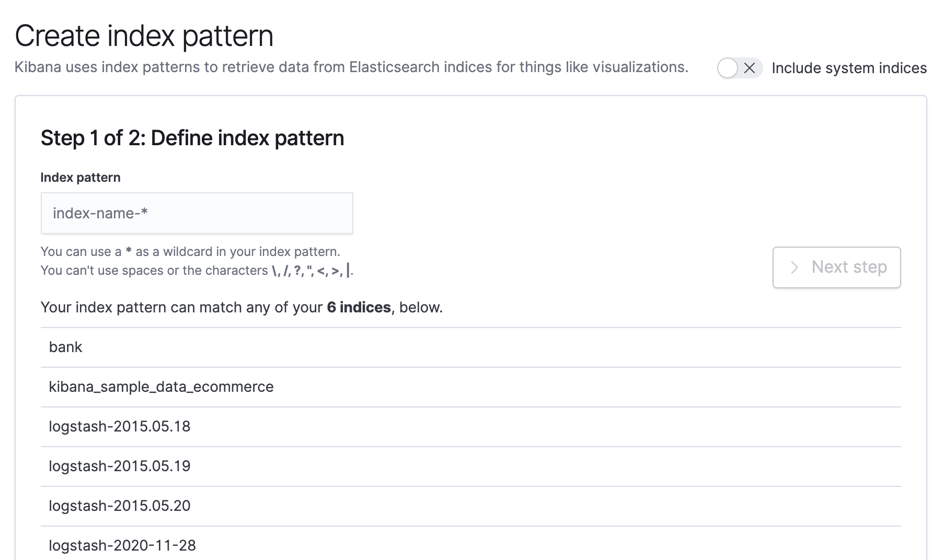Click the chevron arrow icon in Next step
Screen dimensions: 944x560
[x=795, y=267]
